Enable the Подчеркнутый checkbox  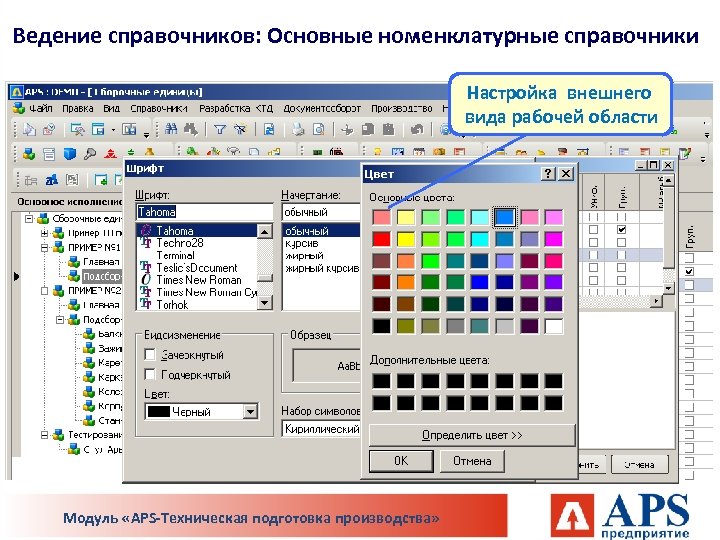point(150,375)
